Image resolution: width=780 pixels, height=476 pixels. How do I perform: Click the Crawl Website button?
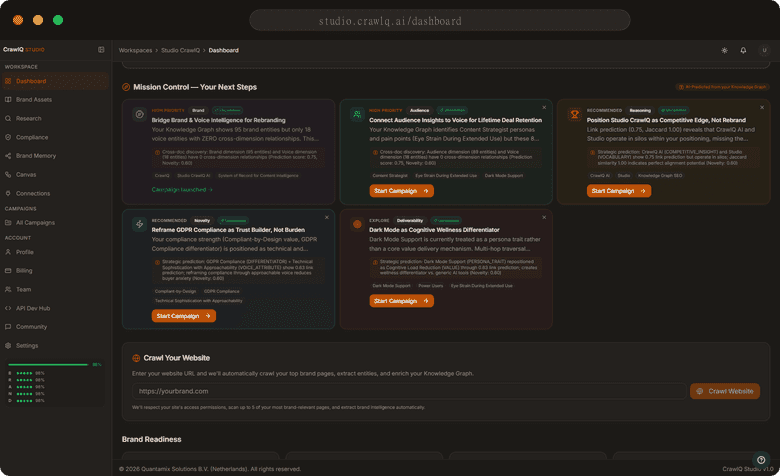coord(725,391)
